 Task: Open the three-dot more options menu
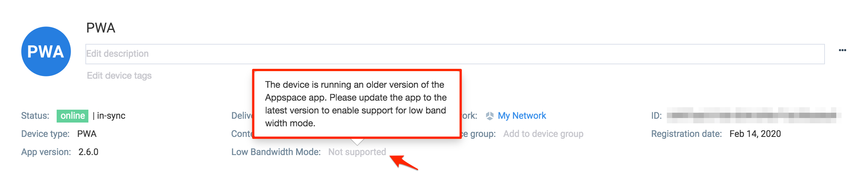(842, 50)
